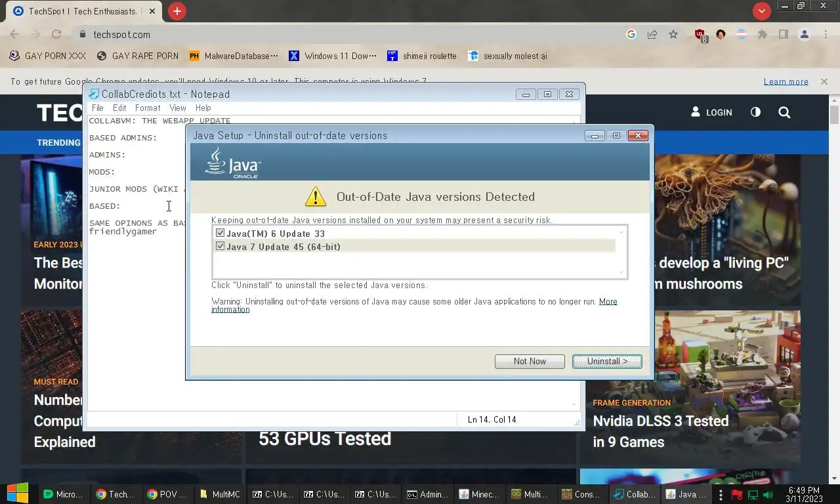840x504 pixels.
Task: Switch to Minec... taskbar item
Action: point(480,494)
